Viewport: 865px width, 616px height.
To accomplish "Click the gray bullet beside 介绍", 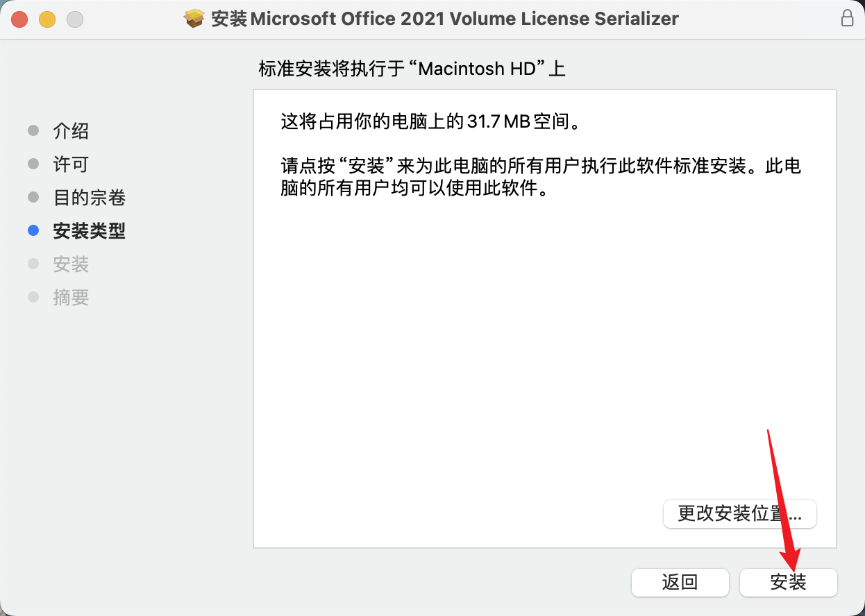I will (x=33, y=130).
